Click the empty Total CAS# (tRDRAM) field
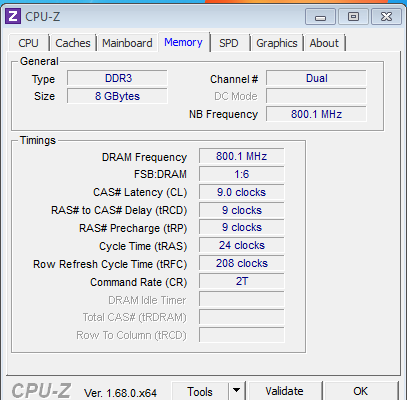 tap(242, 317)
